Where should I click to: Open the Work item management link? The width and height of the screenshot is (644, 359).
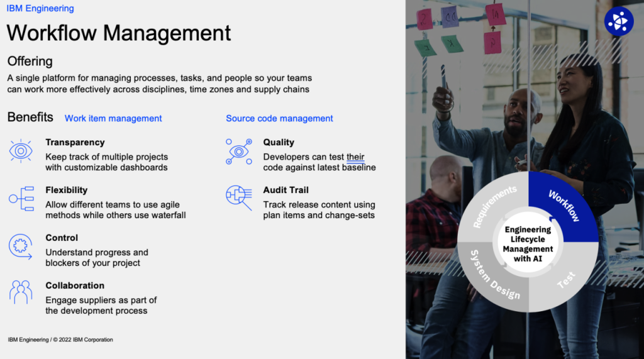[113, 118]
